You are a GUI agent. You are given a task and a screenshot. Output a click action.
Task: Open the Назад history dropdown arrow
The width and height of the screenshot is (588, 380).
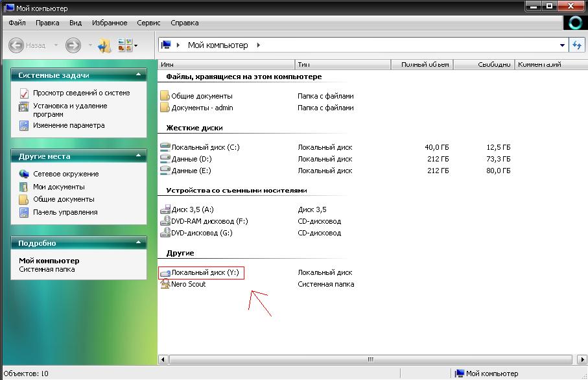click(55, 45)
